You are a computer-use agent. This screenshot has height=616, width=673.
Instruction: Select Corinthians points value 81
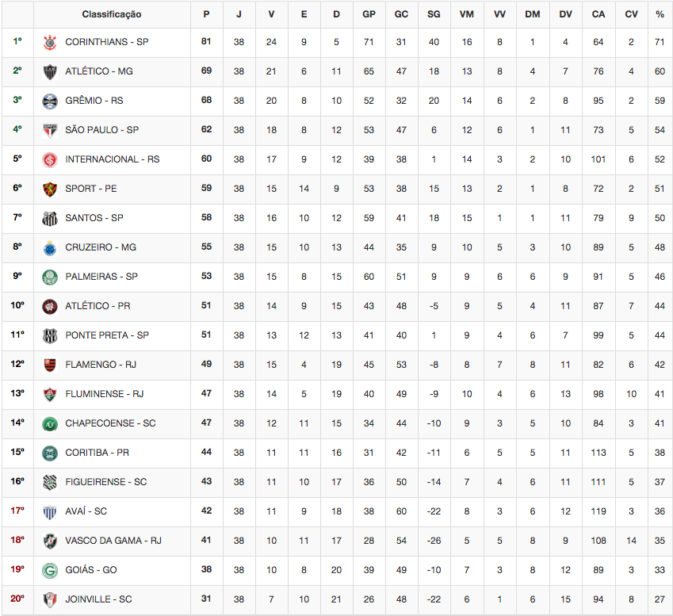pyautogui.click(x=206, y=41)
